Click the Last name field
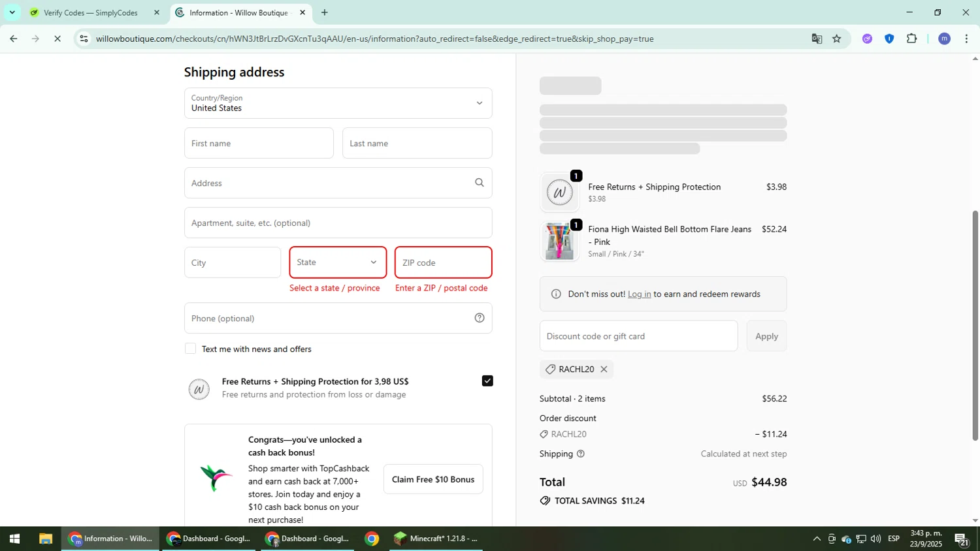This screenshot has width=980, height=551. click(x=417, y=143)
